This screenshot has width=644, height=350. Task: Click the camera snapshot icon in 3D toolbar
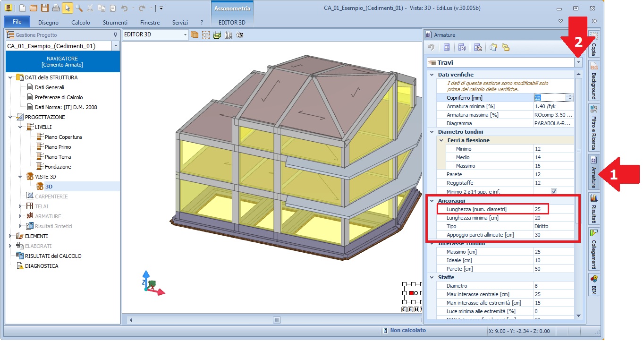point(240,35)
